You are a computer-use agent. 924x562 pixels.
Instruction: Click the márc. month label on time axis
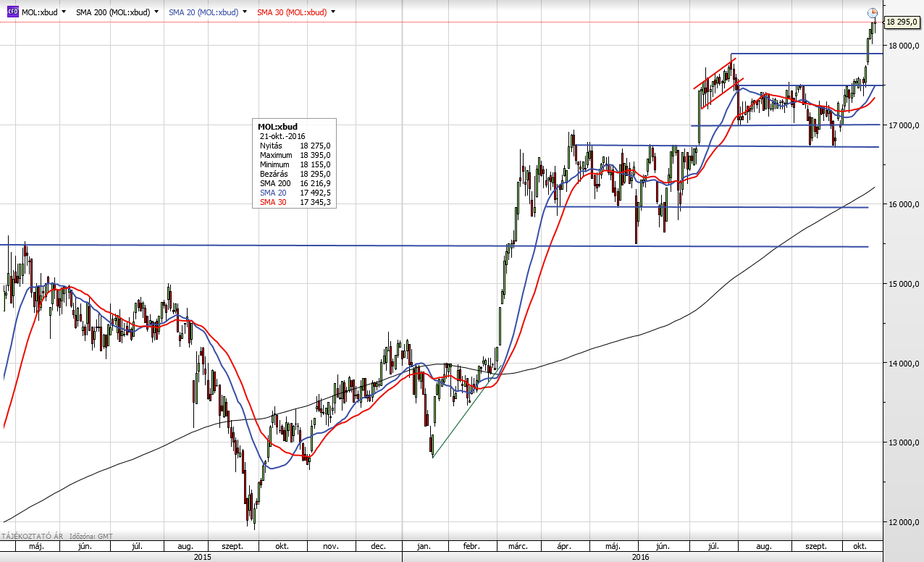tap(517, 546)
